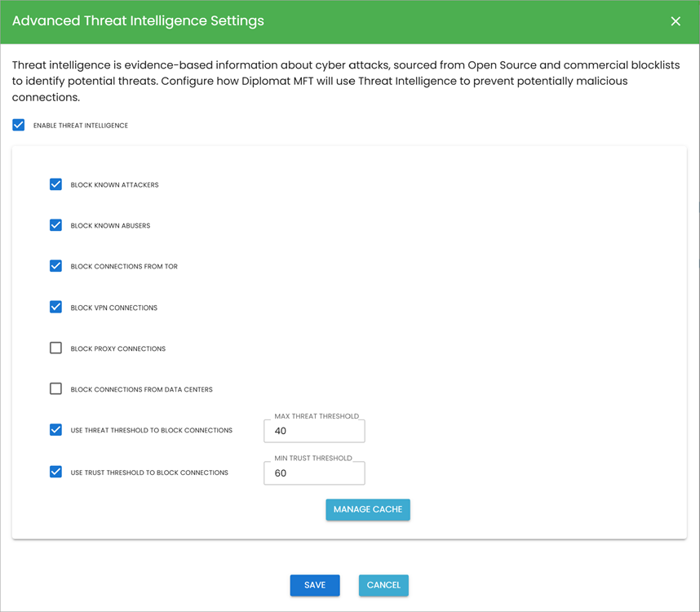Viewport: 700px width, 612px height.
Task: Check Block Connections From Data Centers
Action: click(x=55, y=388)
